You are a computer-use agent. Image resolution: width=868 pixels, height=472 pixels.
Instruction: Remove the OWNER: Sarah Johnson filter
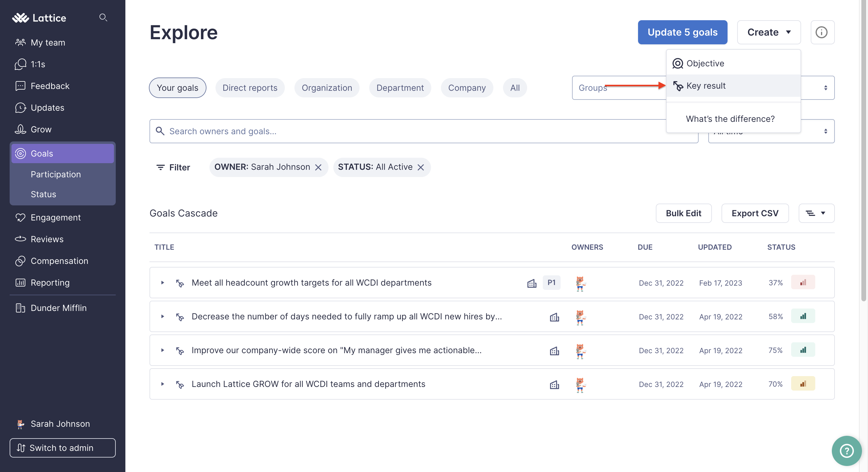318,167
